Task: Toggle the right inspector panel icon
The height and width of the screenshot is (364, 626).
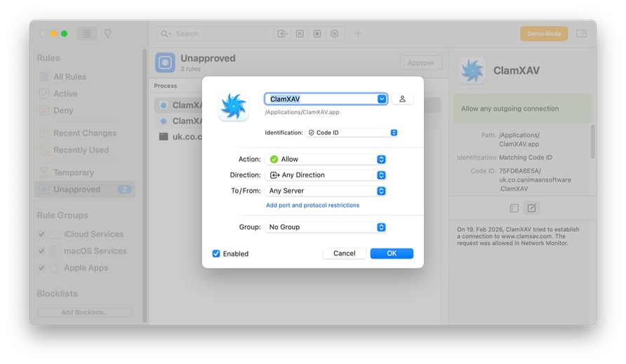Action: tap(581, 34)
